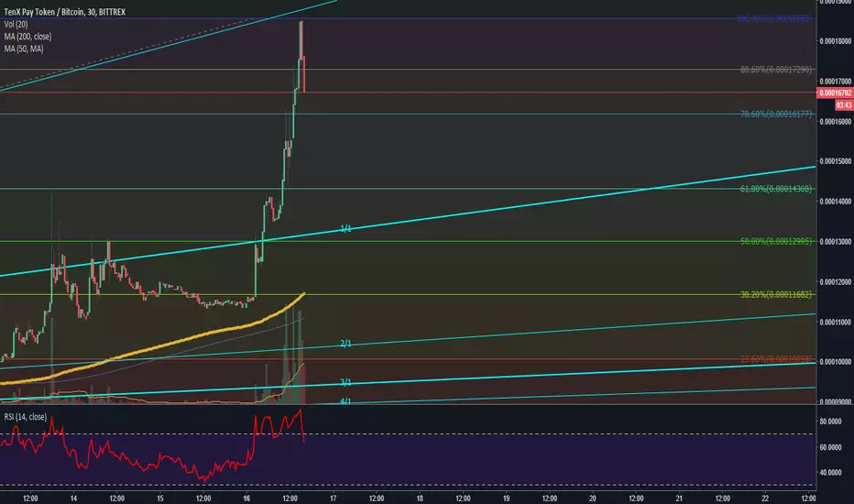The width and height of the screenshot is (854, 504).
Task: Click the 23.60% red Fibonacci level label
Action: pyautogui.click(x=775, y=359)
